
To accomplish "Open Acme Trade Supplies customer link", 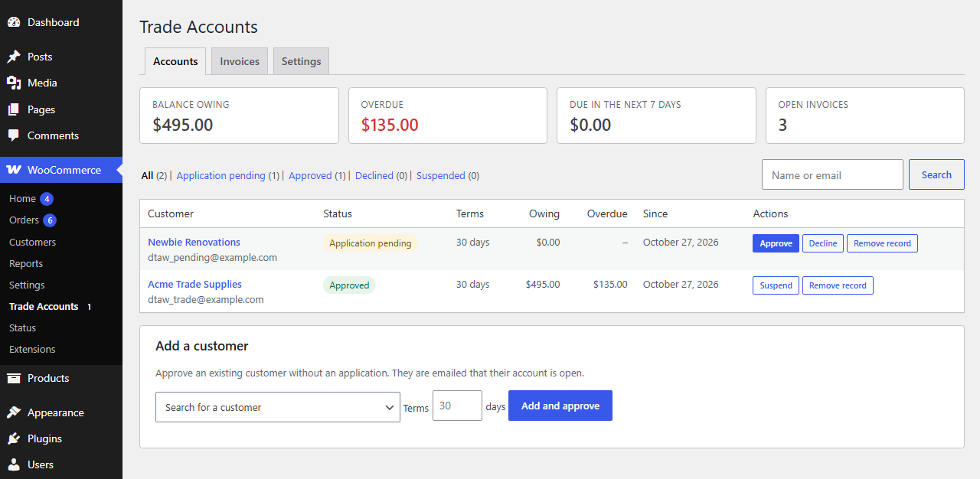I will pos(194,284).
